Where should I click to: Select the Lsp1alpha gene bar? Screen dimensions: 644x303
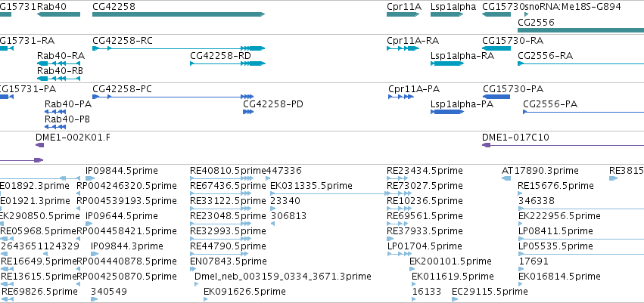click(x=446, y=14)
